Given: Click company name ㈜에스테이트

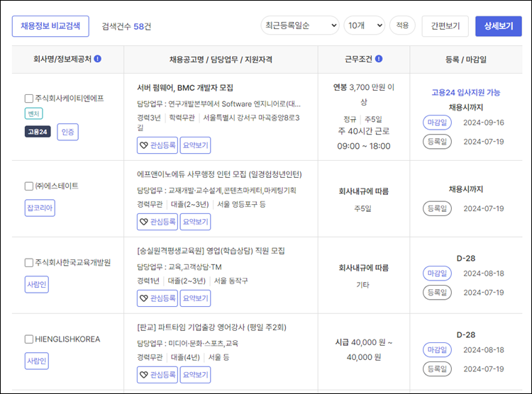Looking at the screenshot, I should 57,186.
